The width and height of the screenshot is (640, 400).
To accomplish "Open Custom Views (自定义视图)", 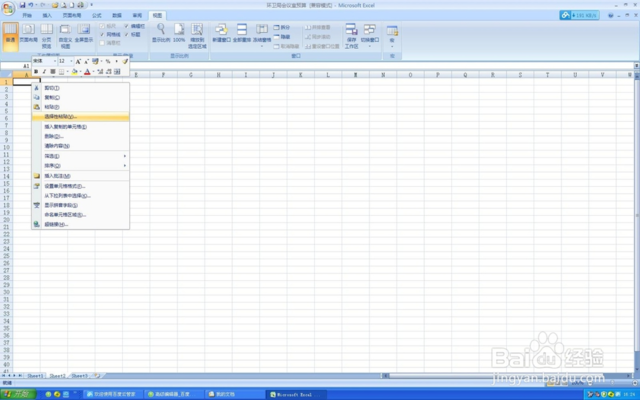I will [65, 36].
